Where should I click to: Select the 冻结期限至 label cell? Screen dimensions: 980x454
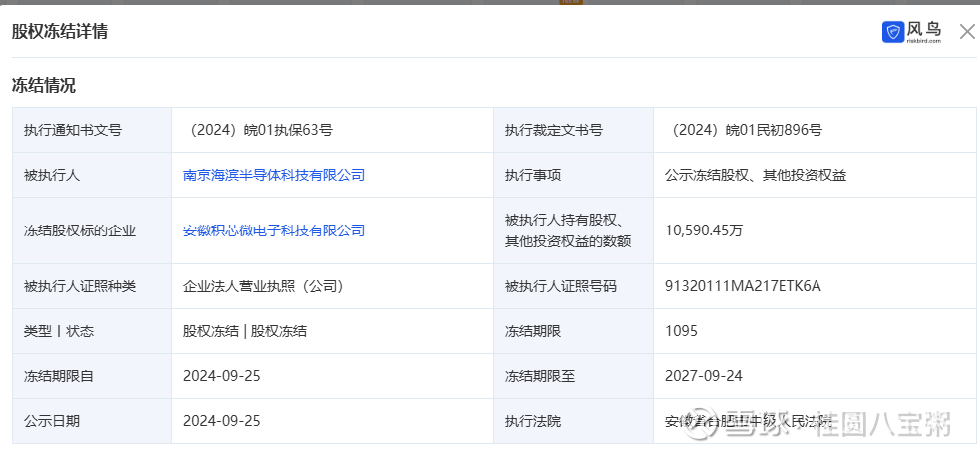click(x=574, y=376)
